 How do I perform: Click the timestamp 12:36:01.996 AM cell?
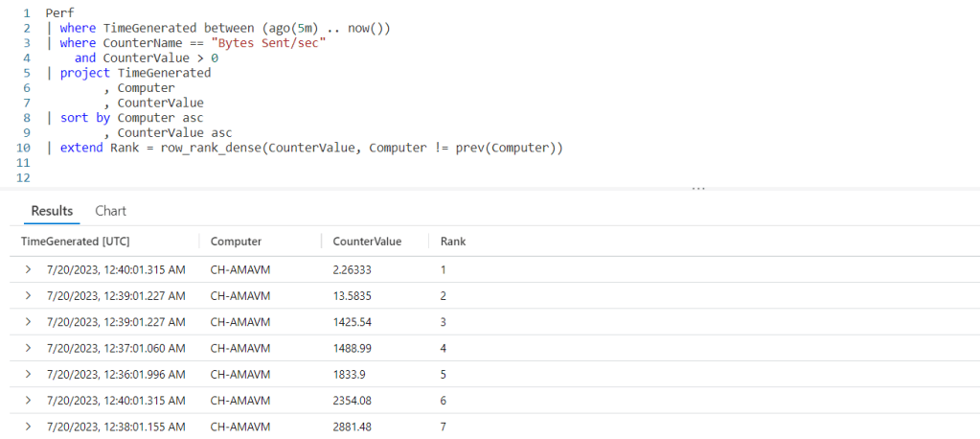116,374
